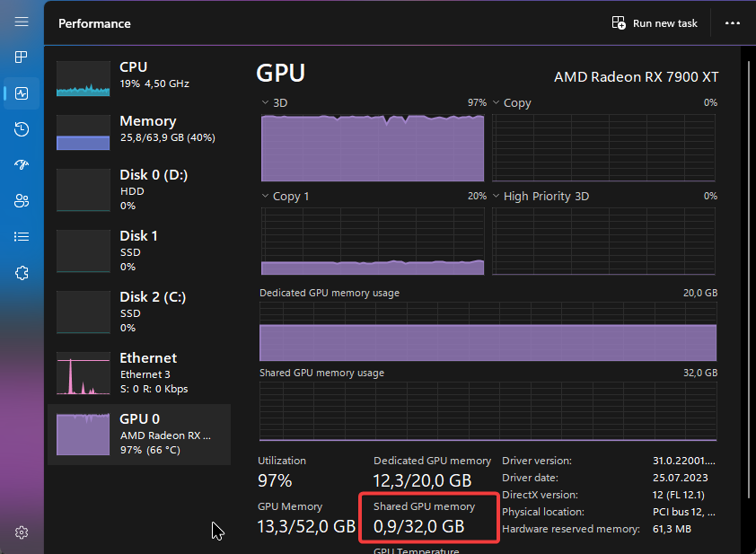Click Run new task button
The height and width of the screenshot is (554, 756).
click(655, 23)
